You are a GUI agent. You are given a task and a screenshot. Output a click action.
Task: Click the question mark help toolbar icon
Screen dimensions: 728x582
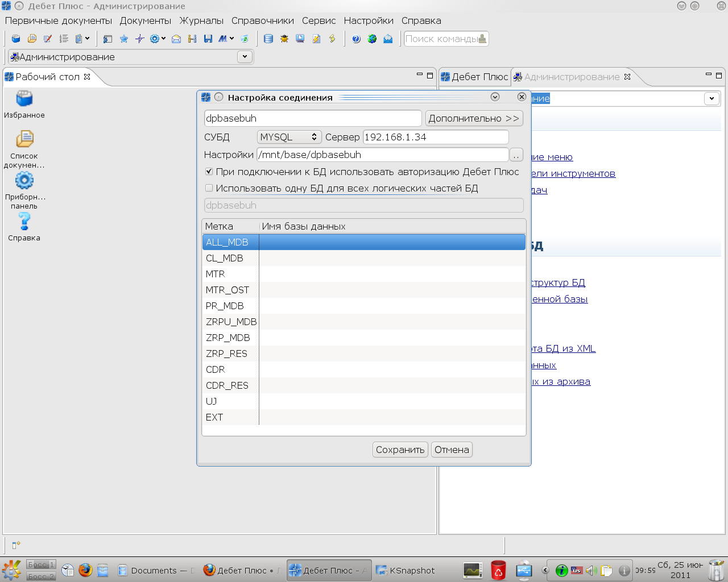[356, 39]
